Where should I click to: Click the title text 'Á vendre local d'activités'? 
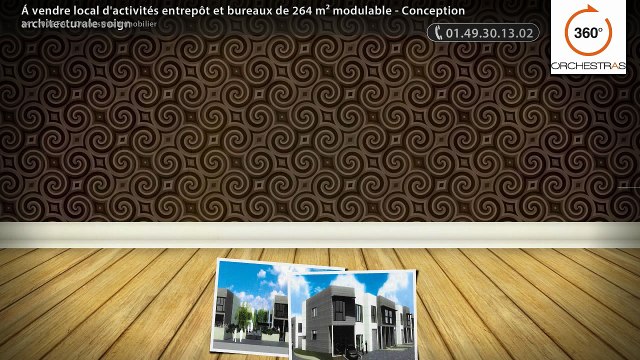pos(91,11)
